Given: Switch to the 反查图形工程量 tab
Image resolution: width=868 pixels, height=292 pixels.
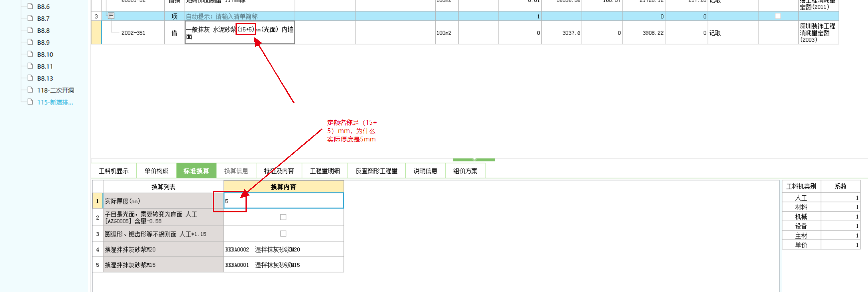Looking at the screenshot, I should click(x=377, y=171).
